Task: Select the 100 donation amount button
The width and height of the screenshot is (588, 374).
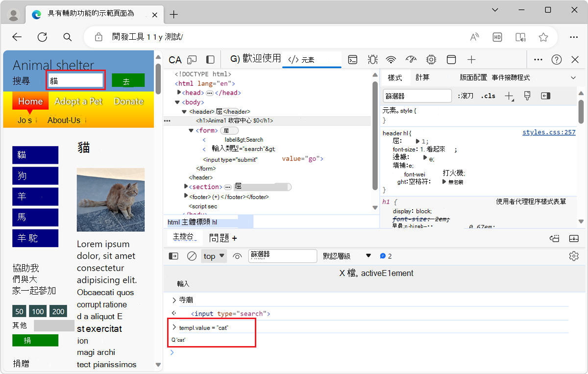Action: tap(38, 312)
